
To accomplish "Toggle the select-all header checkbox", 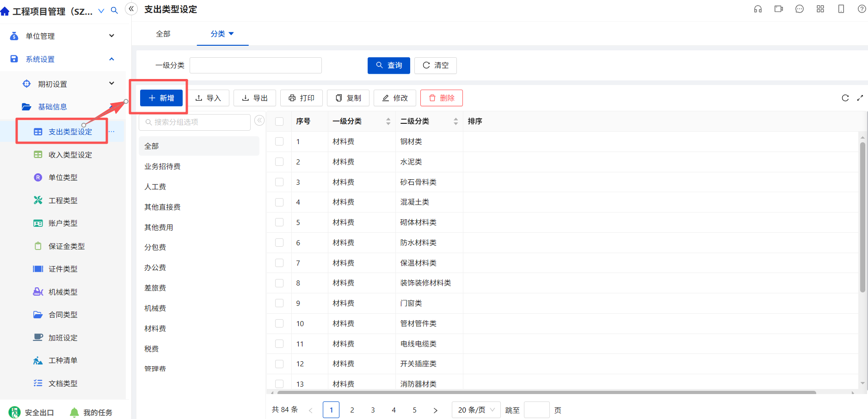I will (279, 121).
